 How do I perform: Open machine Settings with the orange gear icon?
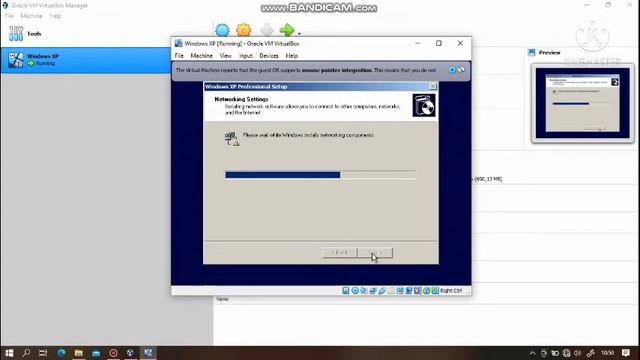tap(244, 30)
